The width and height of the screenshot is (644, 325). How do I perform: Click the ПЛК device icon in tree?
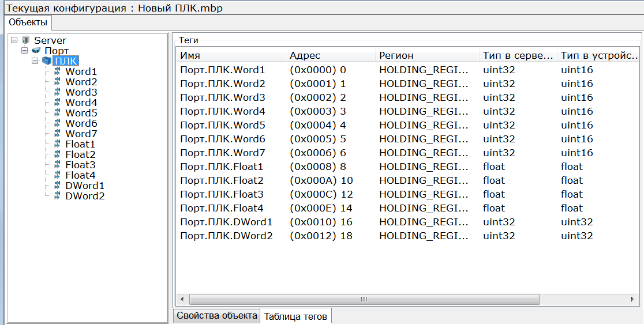click(47, 61)
